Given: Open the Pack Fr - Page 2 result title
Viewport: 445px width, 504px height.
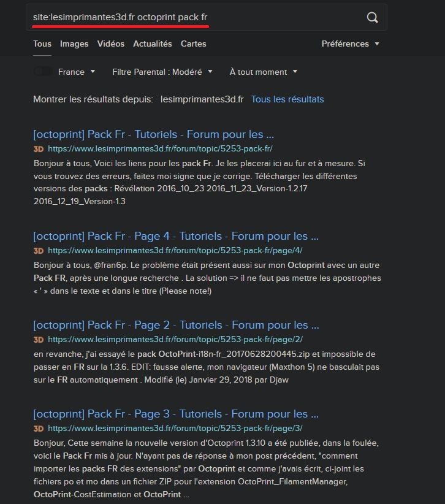Looking at the screenshot, I should point(176,326).
